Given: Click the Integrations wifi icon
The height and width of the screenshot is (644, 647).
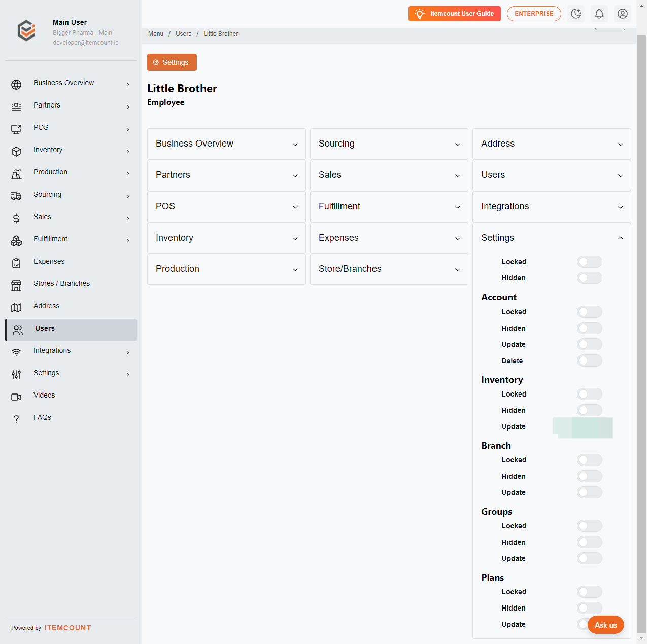Looking at the screenshot, I should (x=16, y=352).
